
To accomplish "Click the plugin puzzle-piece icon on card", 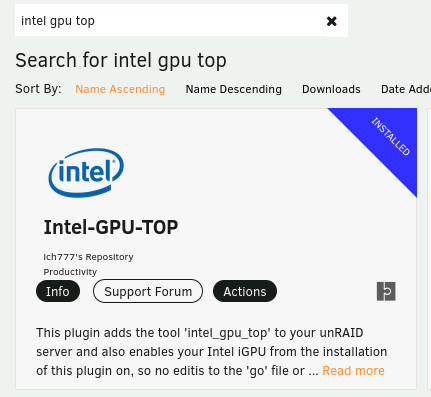I will pyautogui.click(x=386, y=291).
